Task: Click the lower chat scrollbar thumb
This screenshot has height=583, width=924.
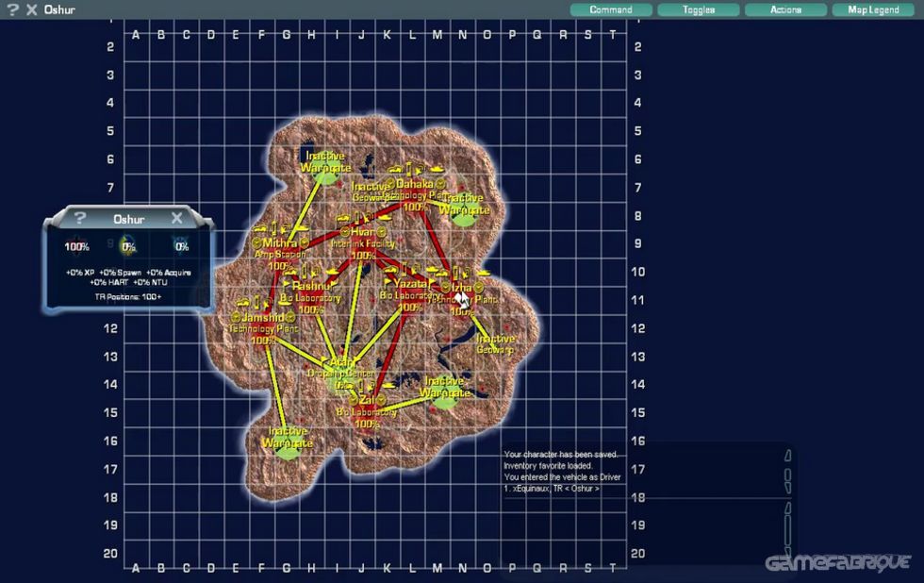Action: click(788, 530)
